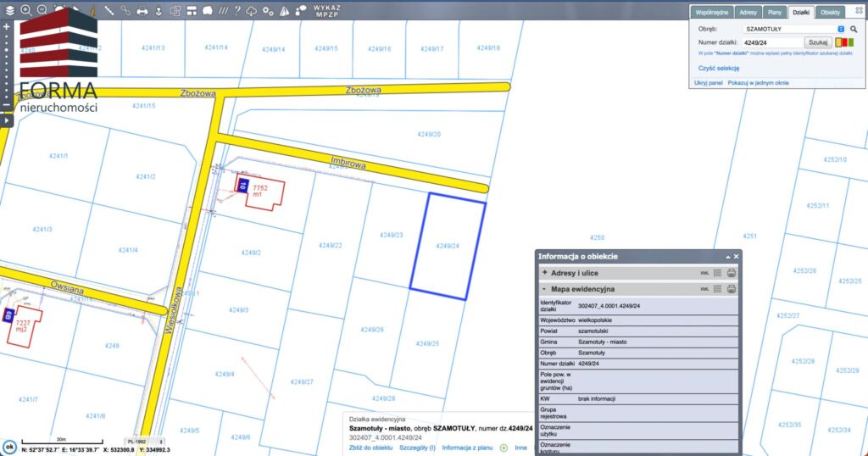Click the zoom in magnifier tool

(25, 11)
